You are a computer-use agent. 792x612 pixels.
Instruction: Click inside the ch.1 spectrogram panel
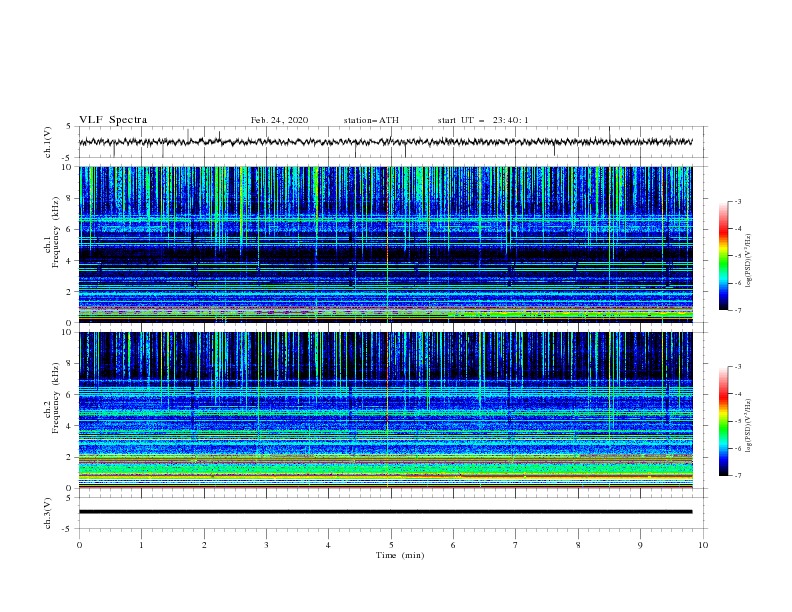point(385,244)
